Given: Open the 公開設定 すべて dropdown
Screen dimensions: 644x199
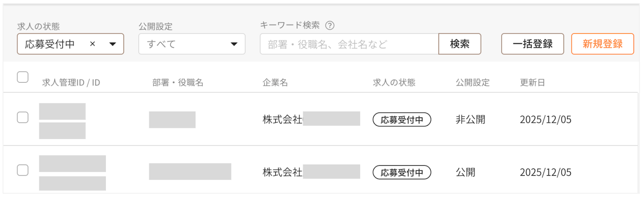Looking at the screenshot, I should [192, 44].
